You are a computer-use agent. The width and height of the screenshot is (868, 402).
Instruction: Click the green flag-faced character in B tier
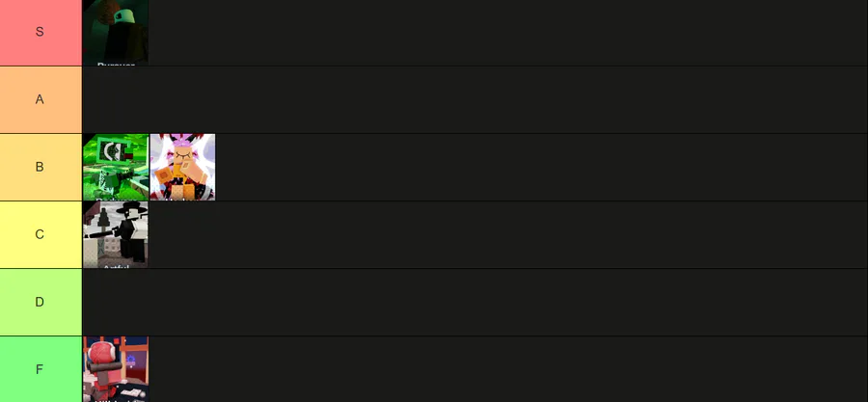coord(116,167)
